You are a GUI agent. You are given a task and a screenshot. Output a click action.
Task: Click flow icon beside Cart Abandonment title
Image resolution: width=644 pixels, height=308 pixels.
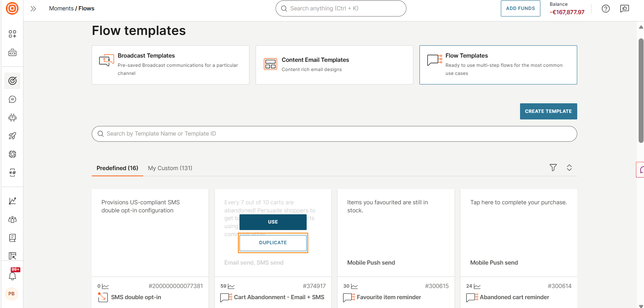(226, 297)
